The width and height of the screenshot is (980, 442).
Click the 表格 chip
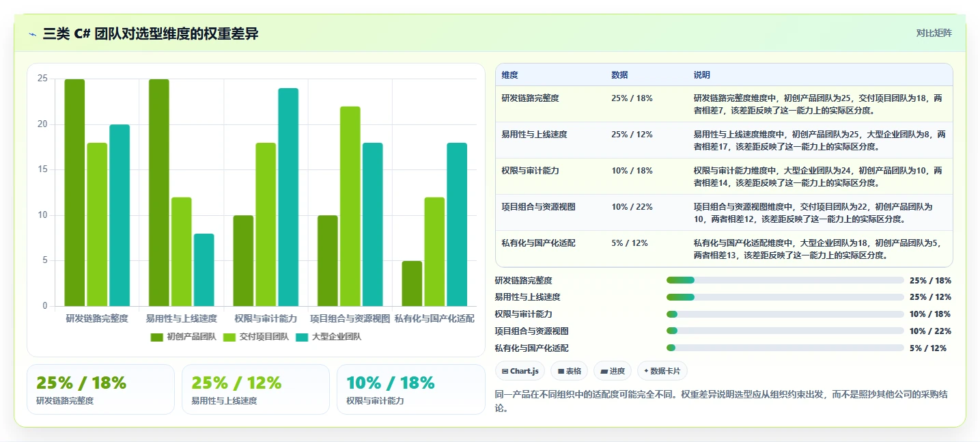pyautogui.click(x=569, y=371)
